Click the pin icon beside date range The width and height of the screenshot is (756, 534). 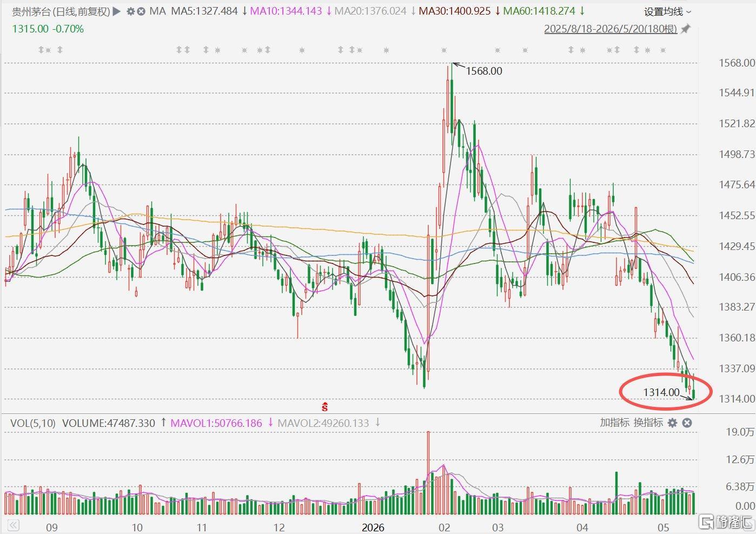point(686,29)
